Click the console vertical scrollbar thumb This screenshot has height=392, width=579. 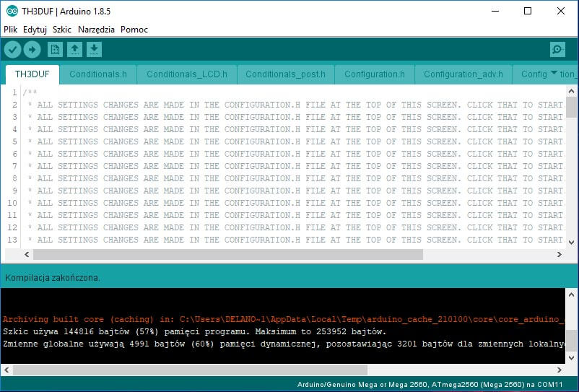[571, 341]
